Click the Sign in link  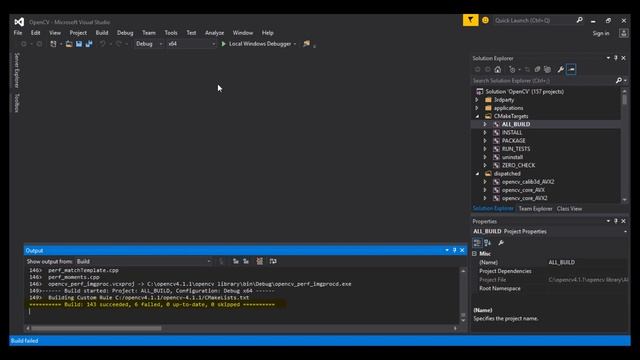point(601,33)
